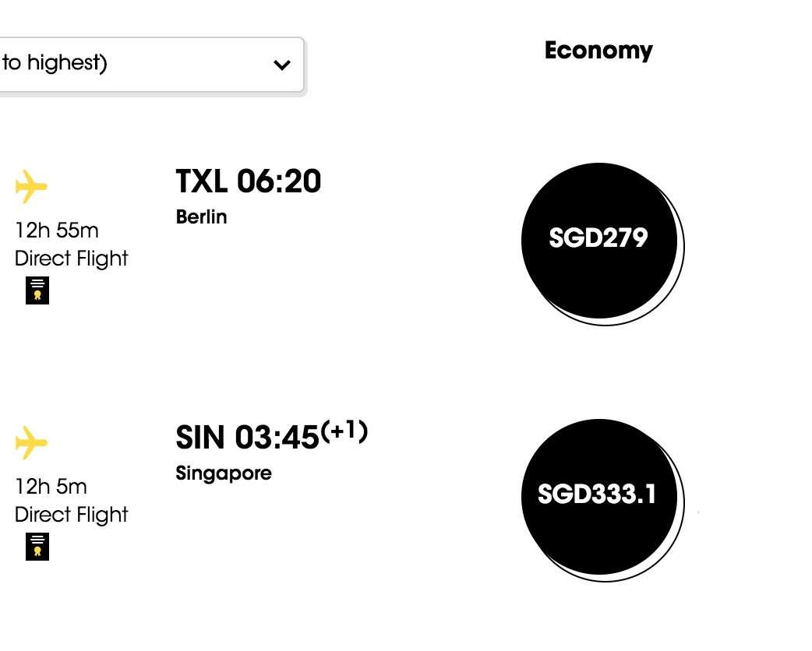Click the Berlin city label
The width and height of the screenshot is (812, 651).
point(202,217)
